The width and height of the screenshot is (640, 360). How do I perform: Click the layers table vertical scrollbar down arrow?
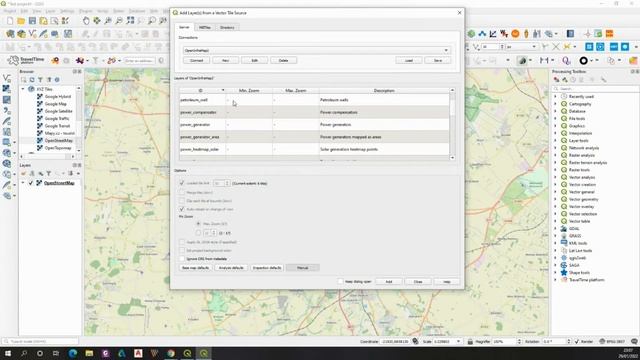[452, 158]
